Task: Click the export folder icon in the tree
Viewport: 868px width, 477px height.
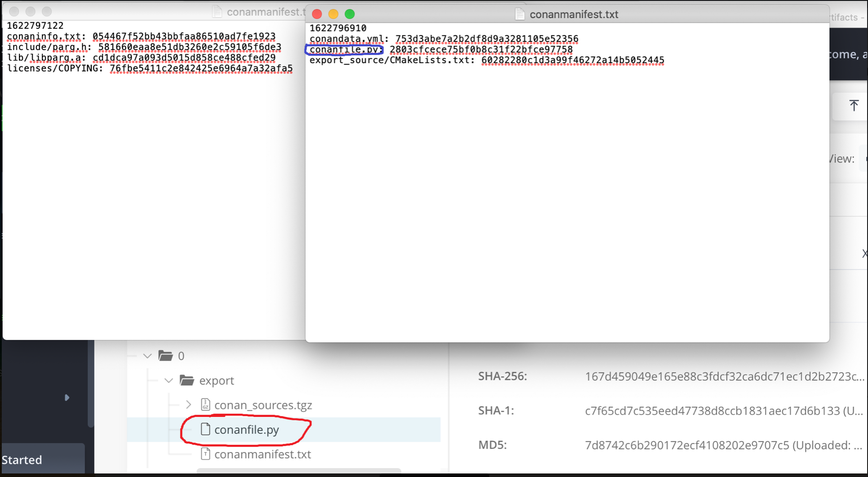Action: pos(187,380)
